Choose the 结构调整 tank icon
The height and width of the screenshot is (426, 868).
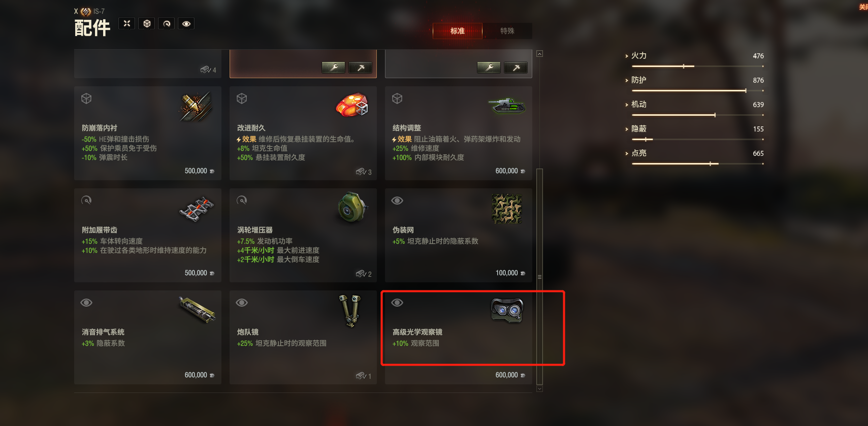pyautogui.click(x=507, y=106)
